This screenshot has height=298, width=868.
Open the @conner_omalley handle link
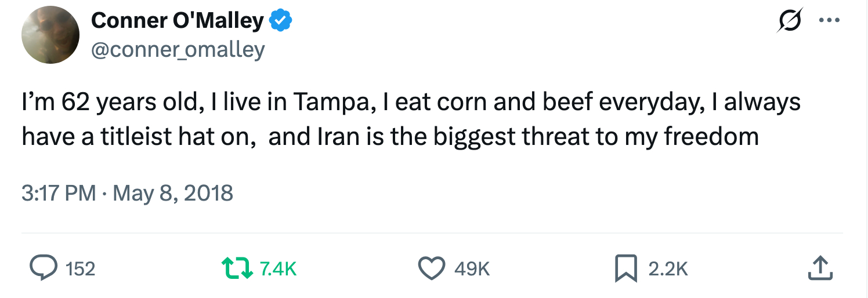(178, 50)
